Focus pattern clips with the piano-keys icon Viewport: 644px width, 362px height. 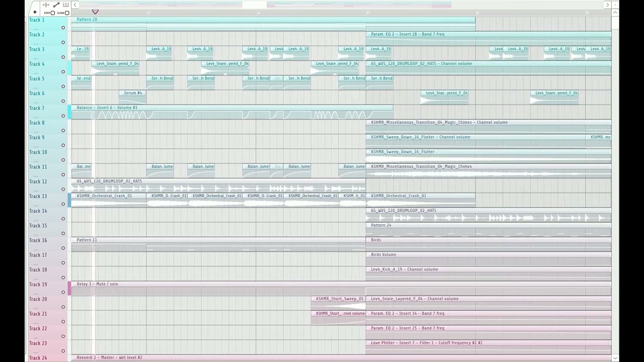click(66, 5)
